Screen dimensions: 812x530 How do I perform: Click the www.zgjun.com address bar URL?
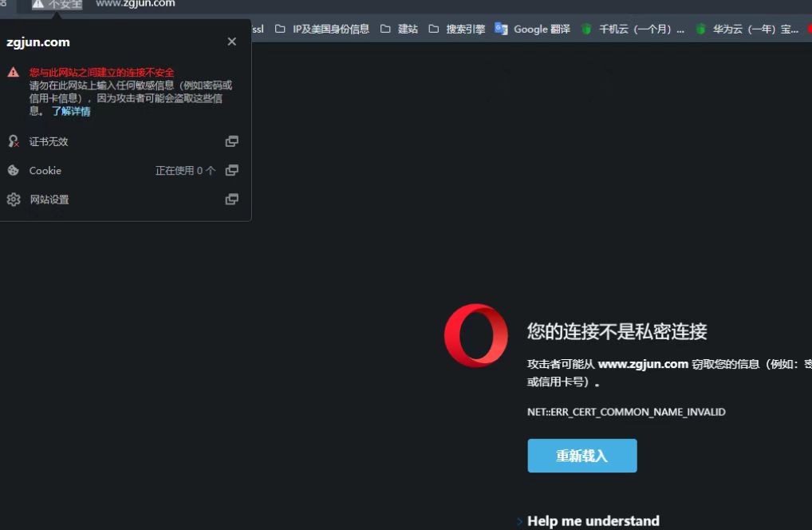click(x=136, y=4)
